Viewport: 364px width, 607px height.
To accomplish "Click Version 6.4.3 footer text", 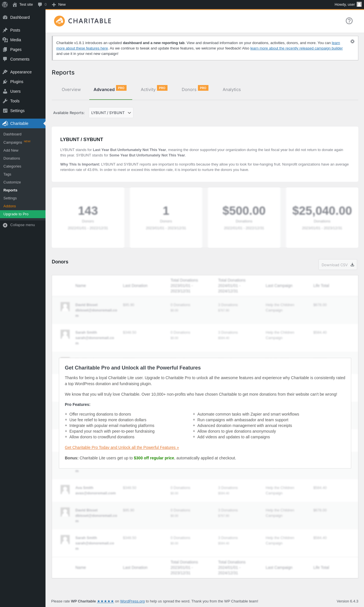I will [x=348, y=601].
